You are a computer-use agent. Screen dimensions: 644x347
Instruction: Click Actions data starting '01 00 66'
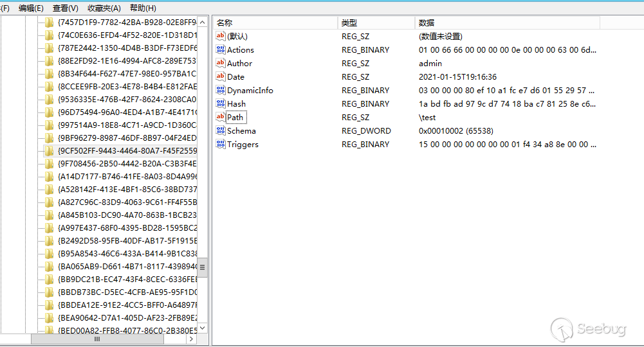(507, 49)
